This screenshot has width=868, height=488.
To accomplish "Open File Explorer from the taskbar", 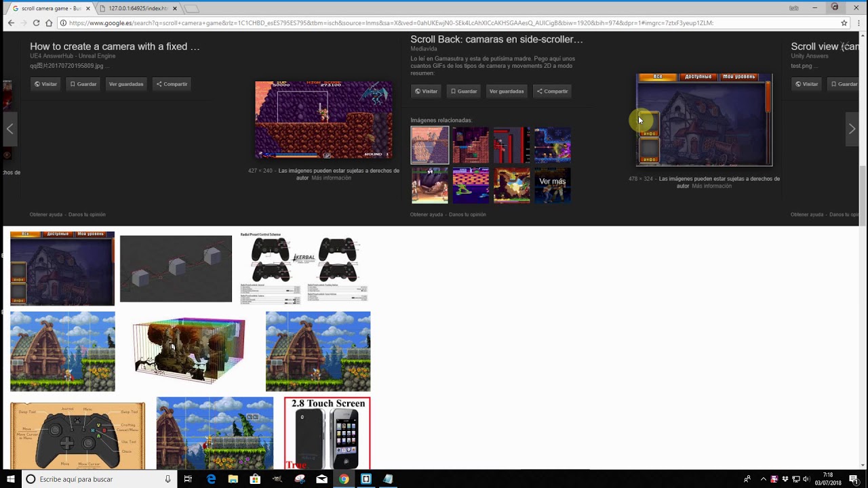I will click(233, 479).
